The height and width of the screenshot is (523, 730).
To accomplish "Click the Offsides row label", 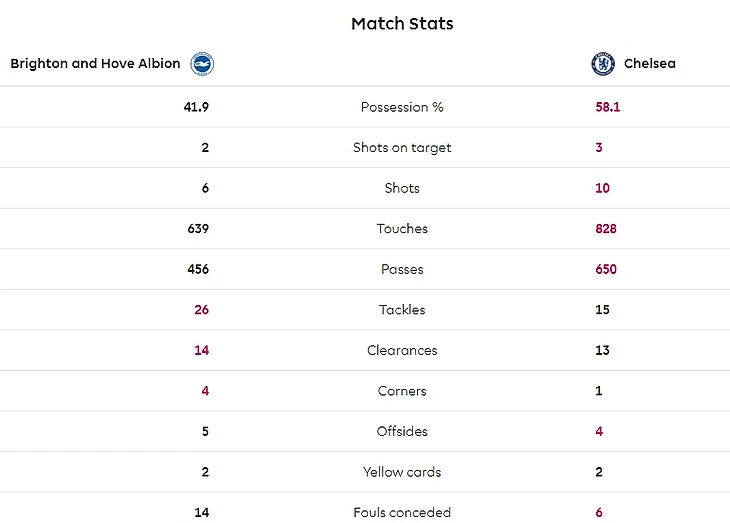I will (402, 431).
